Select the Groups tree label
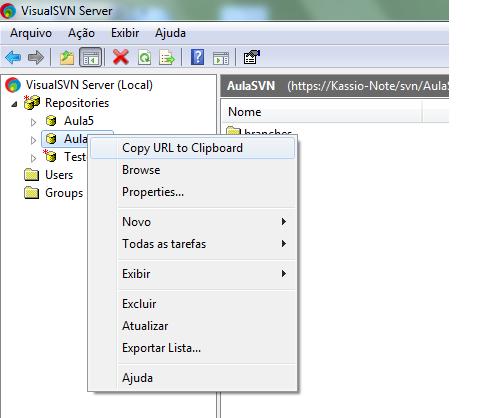492x418 pixels. coord(64,193)
